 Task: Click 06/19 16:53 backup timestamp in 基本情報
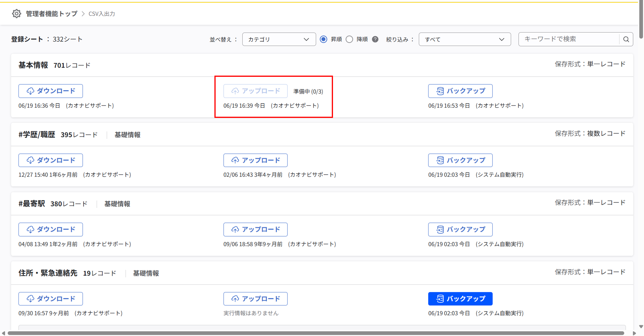(x=476, y=106)
